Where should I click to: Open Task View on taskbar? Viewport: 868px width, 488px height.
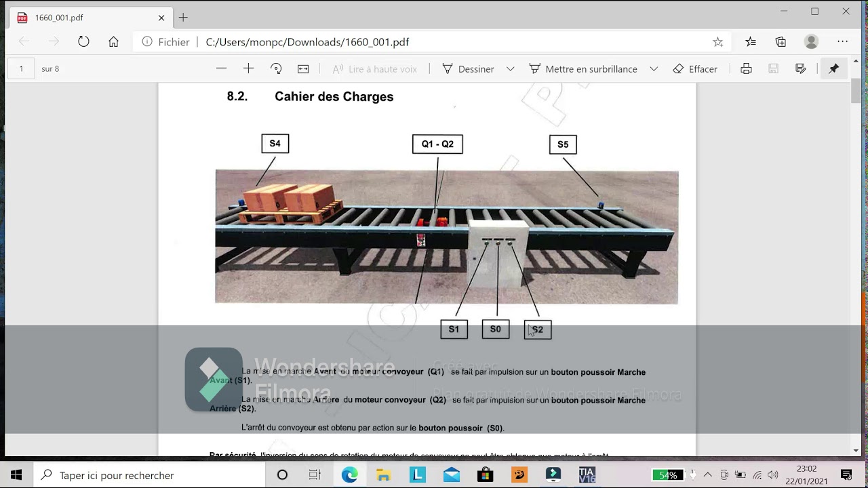[315, 475]
